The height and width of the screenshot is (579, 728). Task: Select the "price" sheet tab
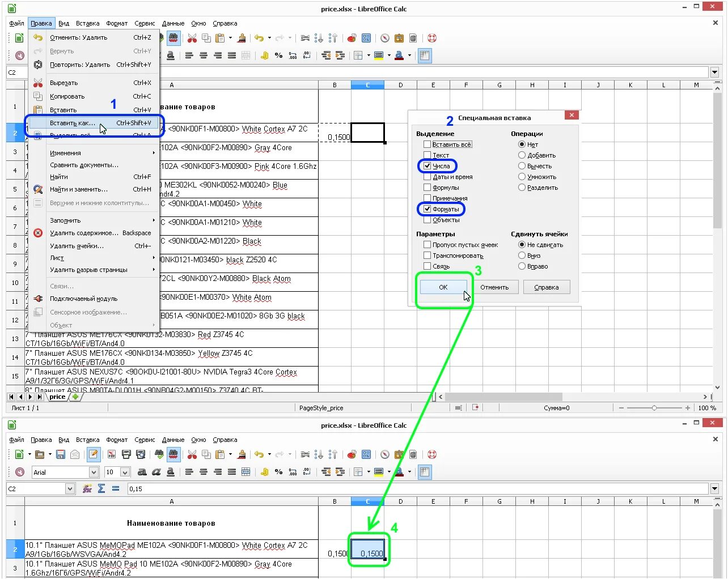click(57, 397)
